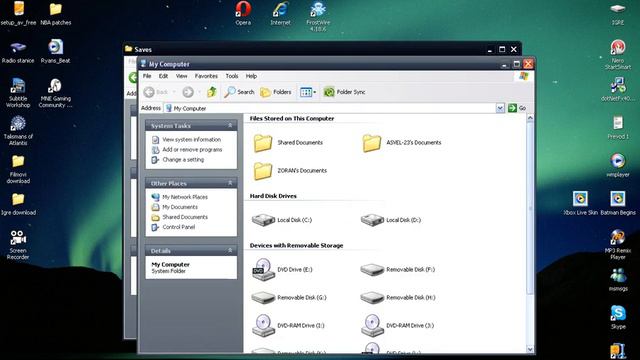Expand the Address bar dropdown arrow
640x360 pixels.
500,108
